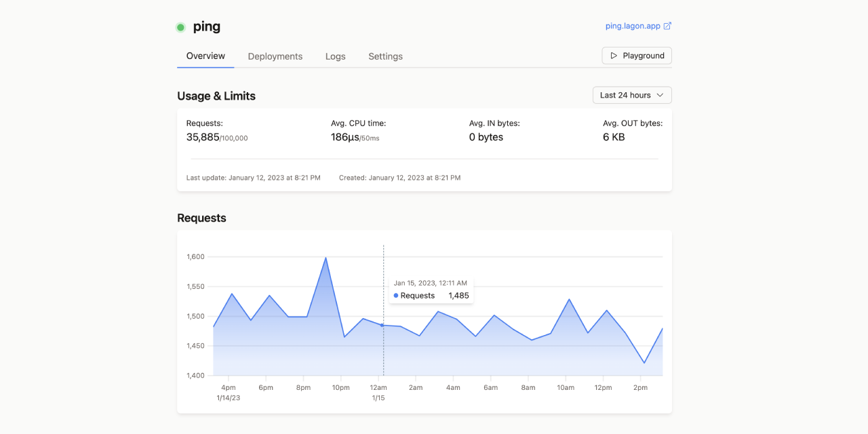Click the 35,885 requests count value

point(203,137)
